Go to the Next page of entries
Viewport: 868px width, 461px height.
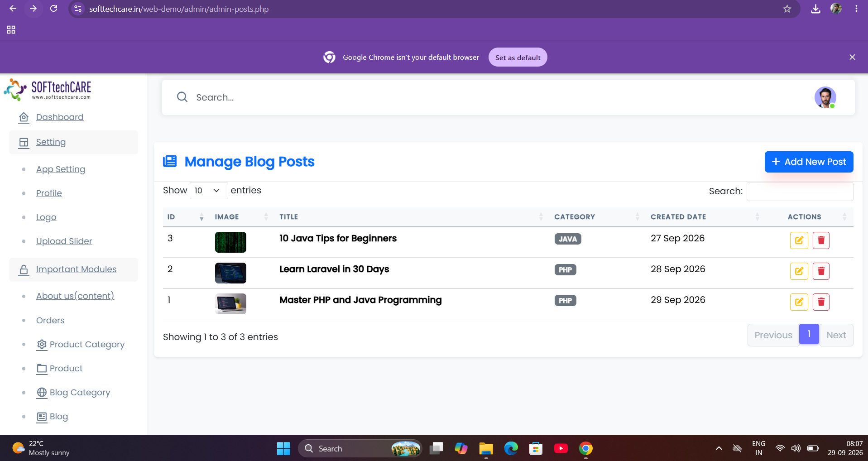(x=836, y=335)
